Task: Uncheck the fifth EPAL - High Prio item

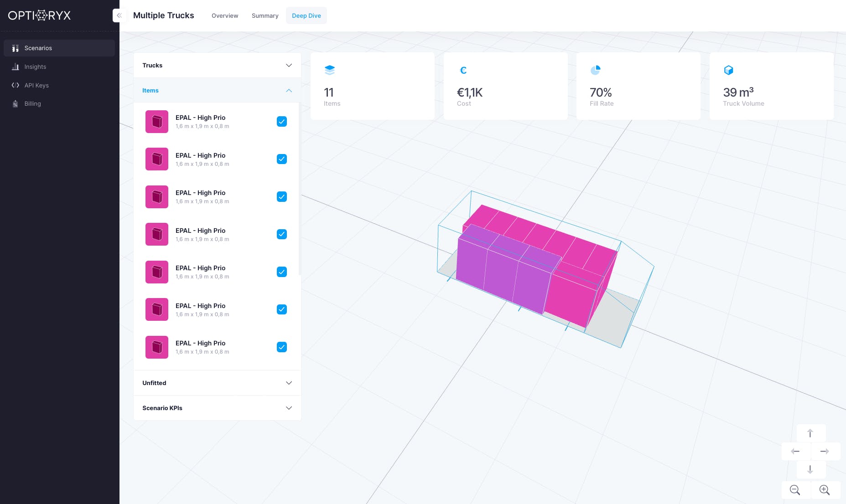Action: (x=282, y=272)
